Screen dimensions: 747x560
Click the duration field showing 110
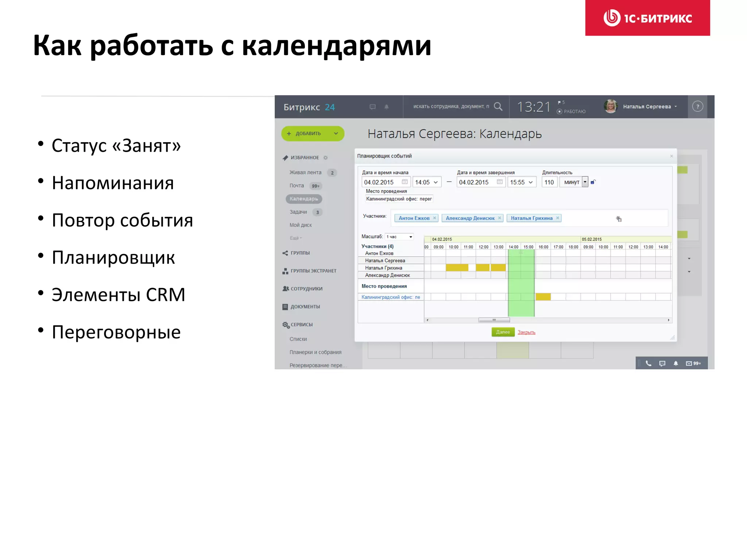549,182
